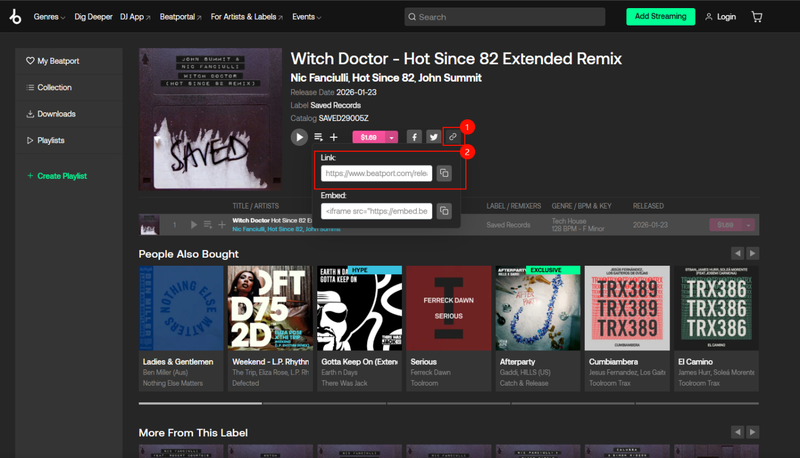Open My Beatport in sidebar

(53, 61)
